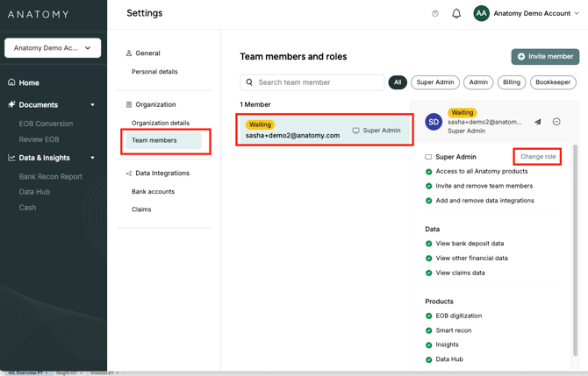Click the 1 Member count label
Screen dimensions: 588x376
click(x=255, y=104)
